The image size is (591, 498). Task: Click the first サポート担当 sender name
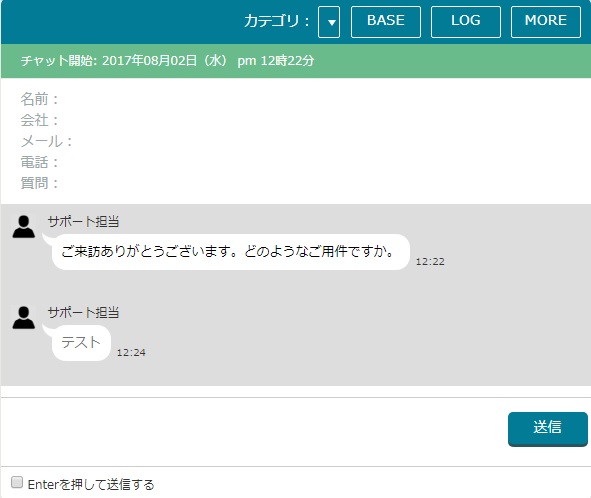83,221
